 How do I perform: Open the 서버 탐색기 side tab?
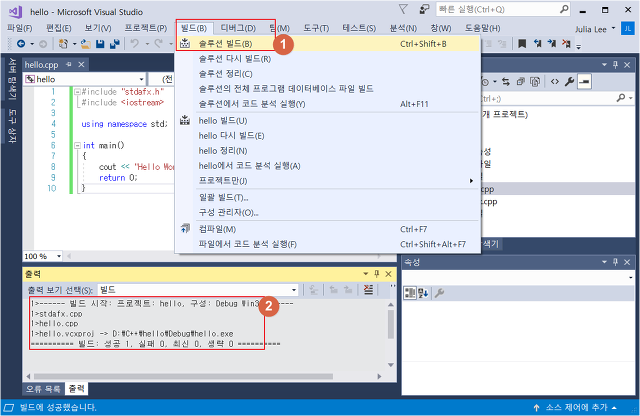click(x=12, y=79)
